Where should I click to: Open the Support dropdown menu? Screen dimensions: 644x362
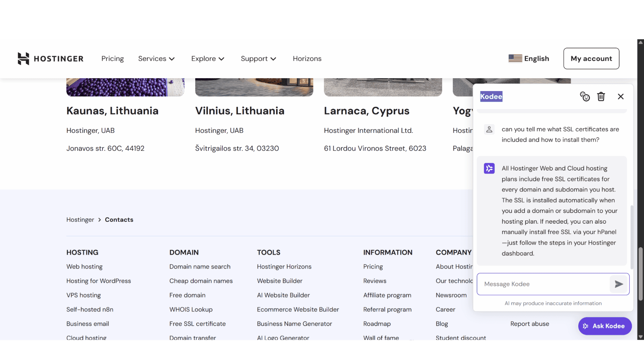tap(258, 59)
